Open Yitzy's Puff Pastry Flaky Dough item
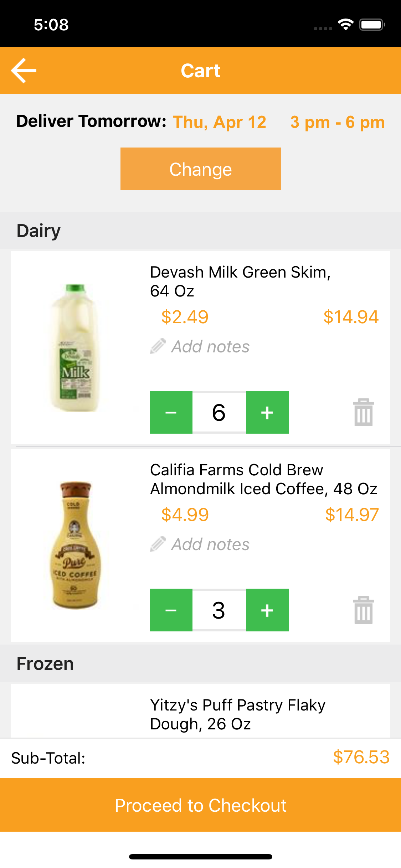The height and width of the screenshot is (868, 401). point(238,714)
